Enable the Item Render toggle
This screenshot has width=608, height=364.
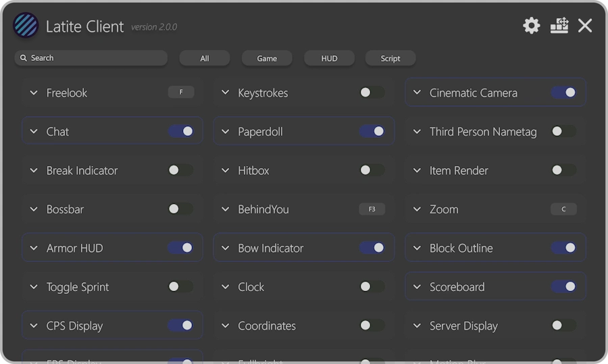click(x=563, y=170)
